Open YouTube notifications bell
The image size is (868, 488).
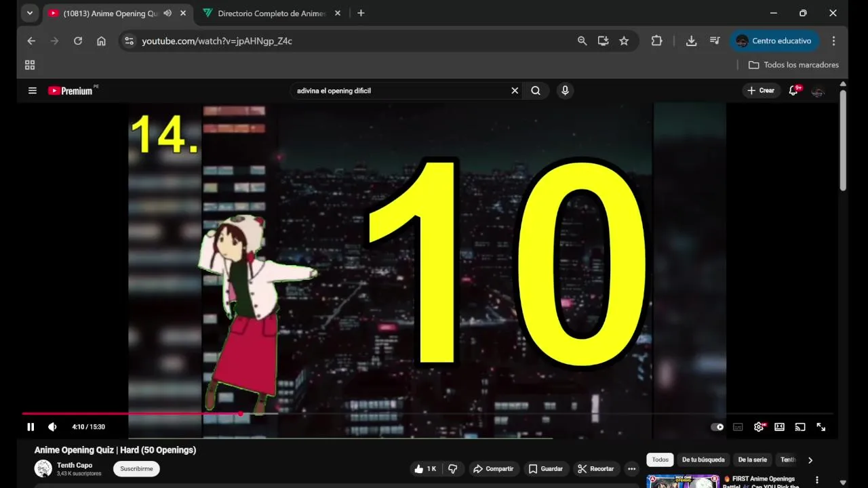click(x=793, y=91)
